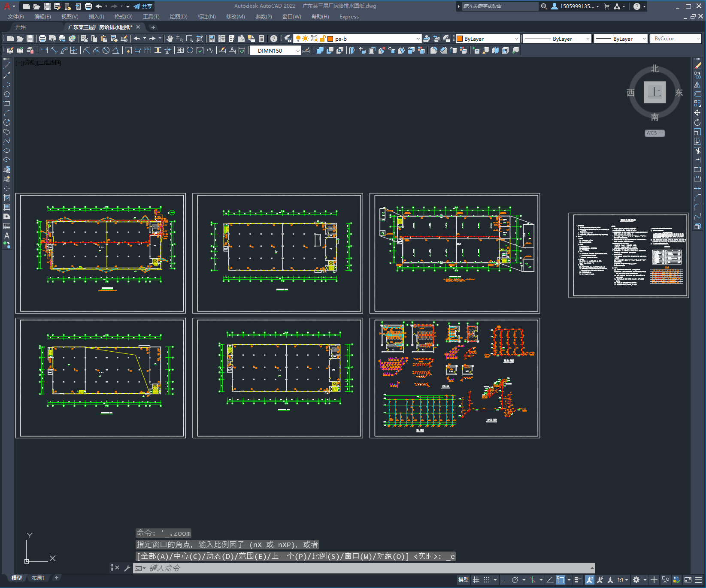
Task: Select the Angular dimension tool
Action: click(x=115, y=50)
